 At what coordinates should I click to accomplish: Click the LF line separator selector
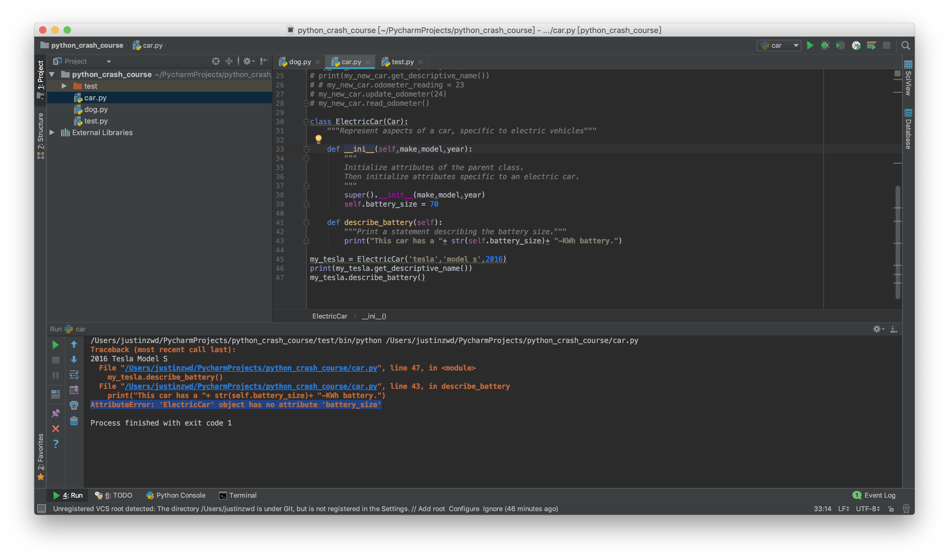click(x=843, y=509)
